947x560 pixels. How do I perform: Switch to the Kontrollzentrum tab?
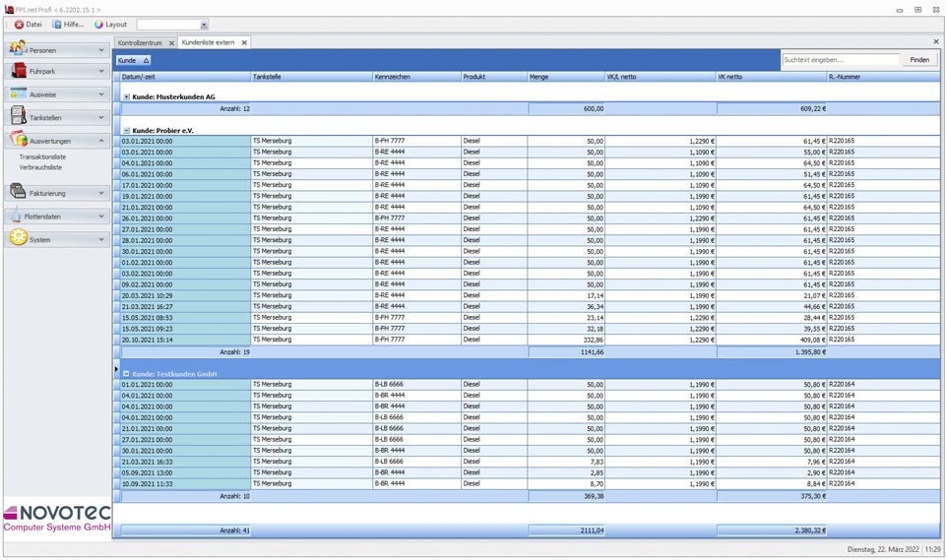[140, 43]
